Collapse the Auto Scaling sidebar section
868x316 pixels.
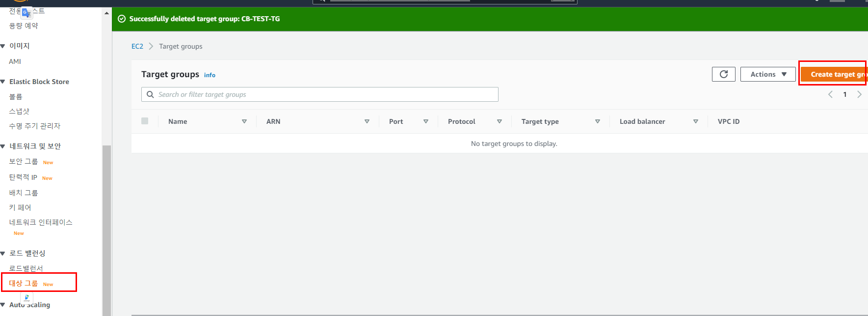click(3, 305)
